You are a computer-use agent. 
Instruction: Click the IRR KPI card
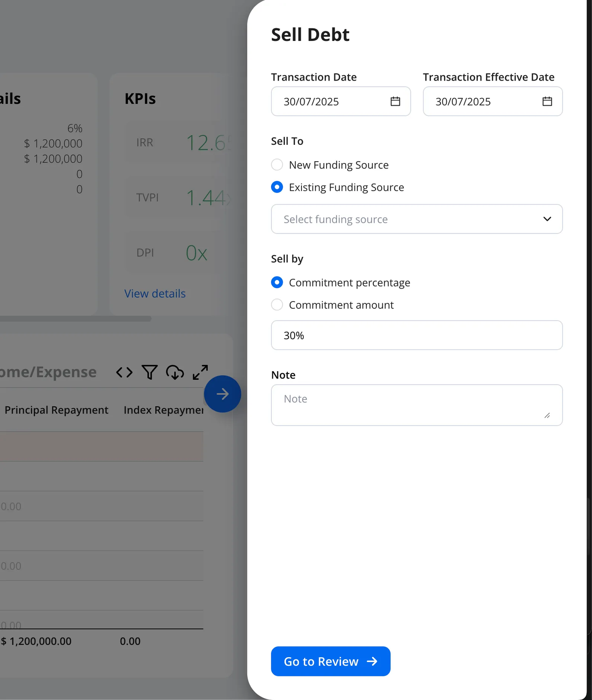(179, 143)
